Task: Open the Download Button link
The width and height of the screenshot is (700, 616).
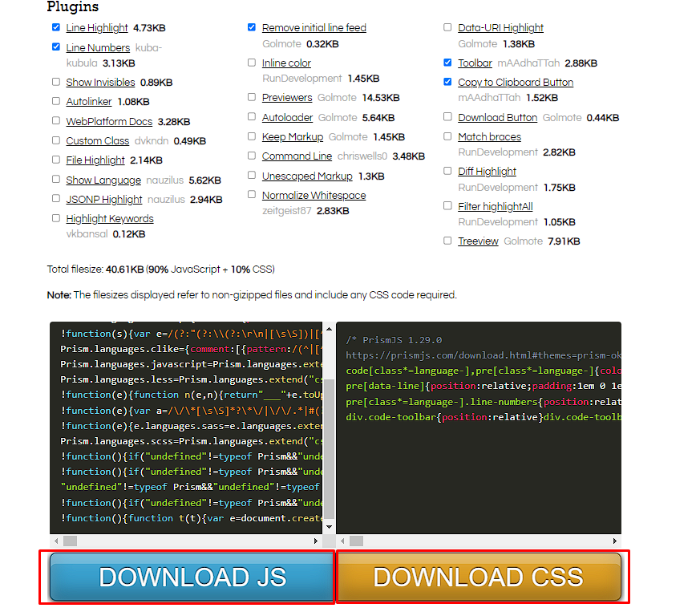Action: [x=497, y=117]
